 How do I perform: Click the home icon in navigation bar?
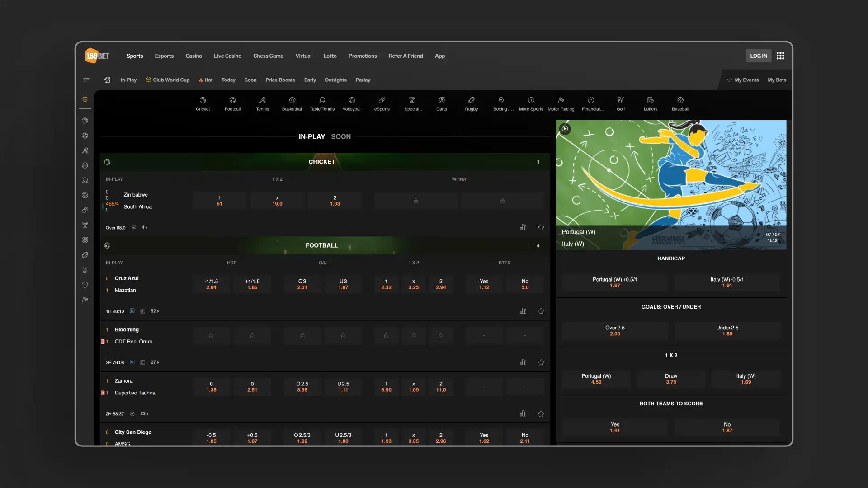pyautogui.click(x=107, y=80)
